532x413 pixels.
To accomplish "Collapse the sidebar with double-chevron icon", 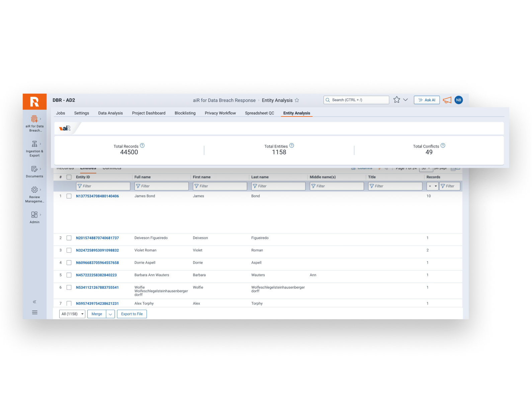I will [34, 302].
